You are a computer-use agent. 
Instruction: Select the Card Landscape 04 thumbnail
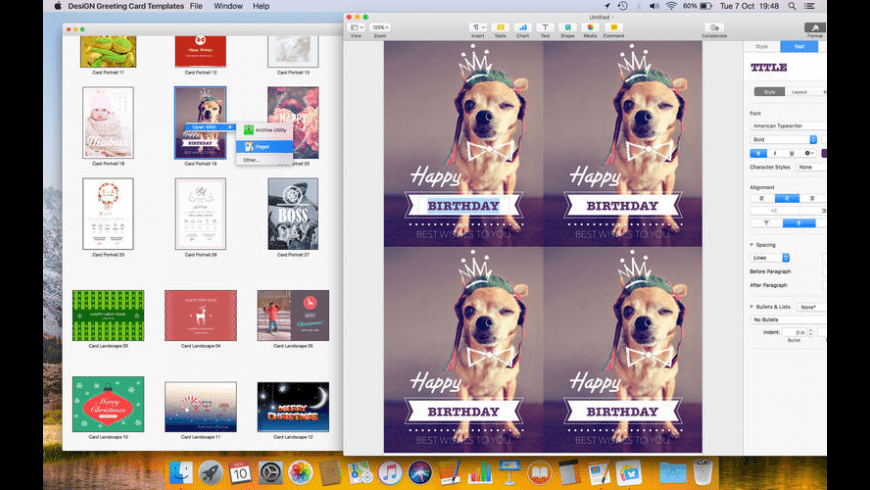pos(200,316)
